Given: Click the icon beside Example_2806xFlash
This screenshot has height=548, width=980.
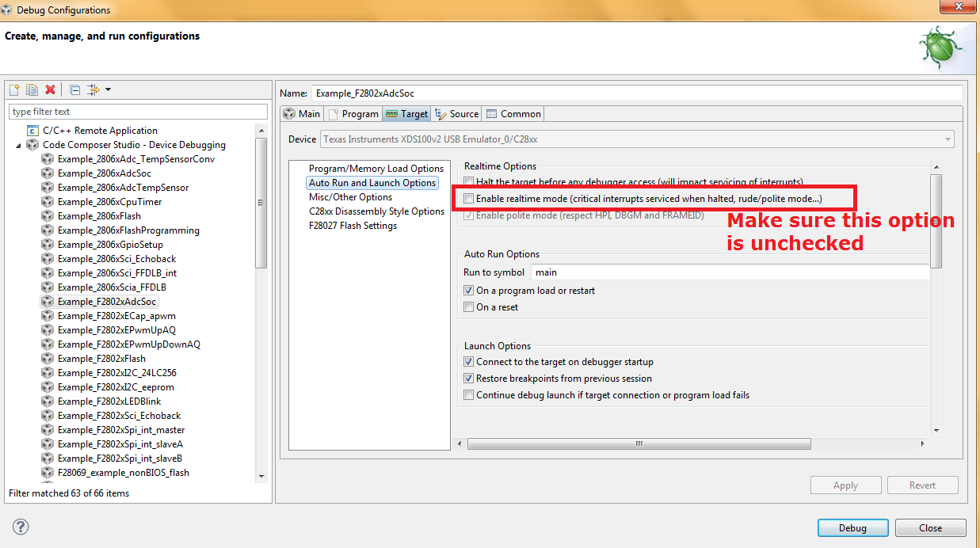Looking at the screenshot, I should coord(48,216).
